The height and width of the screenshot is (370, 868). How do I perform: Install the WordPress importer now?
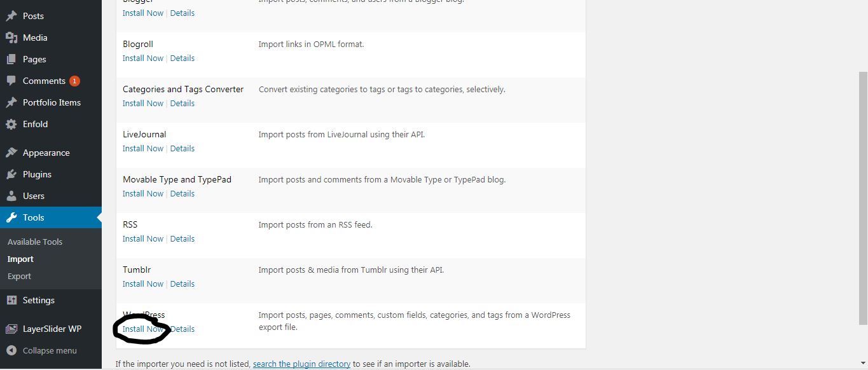coord(143,329)
